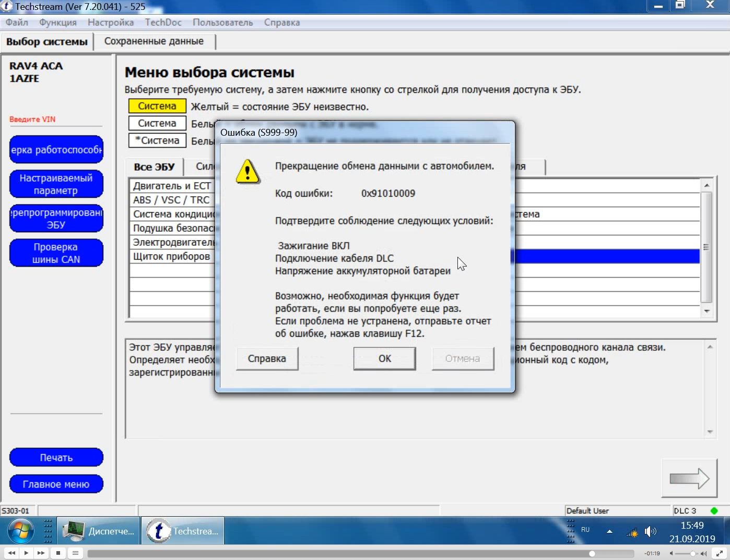The height and width of the screenshot is (560, 730).
Task: Toggle player fullscreen icon
Action: pyautogui.click(x=720, y=553)
